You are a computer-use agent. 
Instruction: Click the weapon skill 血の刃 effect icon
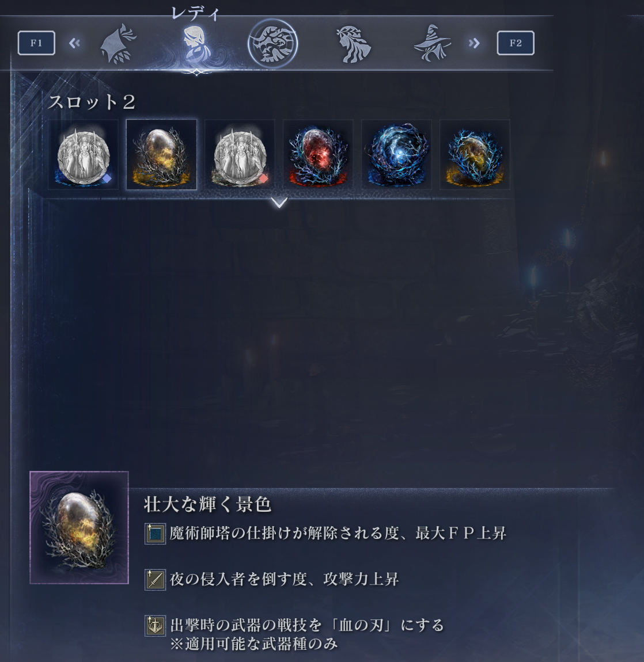click(x=155, y=625)
